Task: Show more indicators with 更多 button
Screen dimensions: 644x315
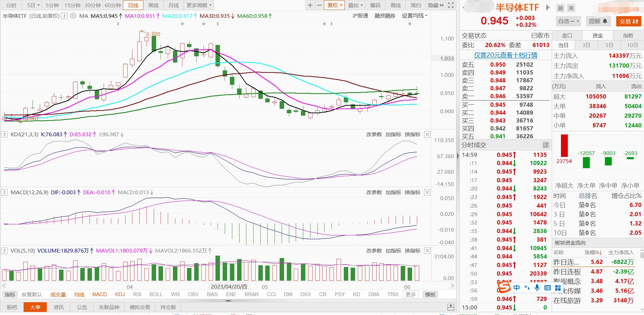Action: (411, 294)
